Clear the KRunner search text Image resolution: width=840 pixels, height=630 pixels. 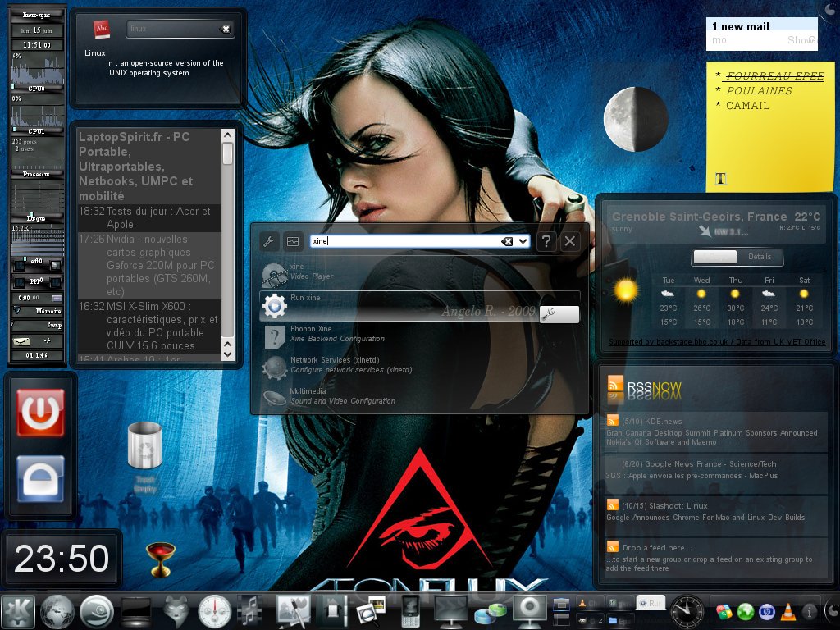click(506, 242)
